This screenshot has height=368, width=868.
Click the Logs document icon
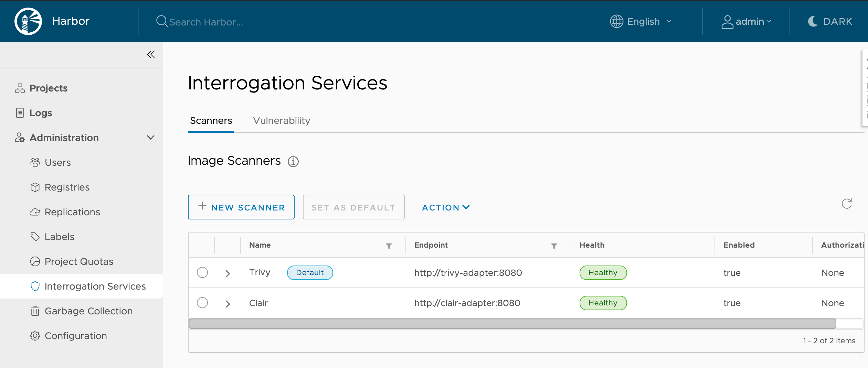20,113
